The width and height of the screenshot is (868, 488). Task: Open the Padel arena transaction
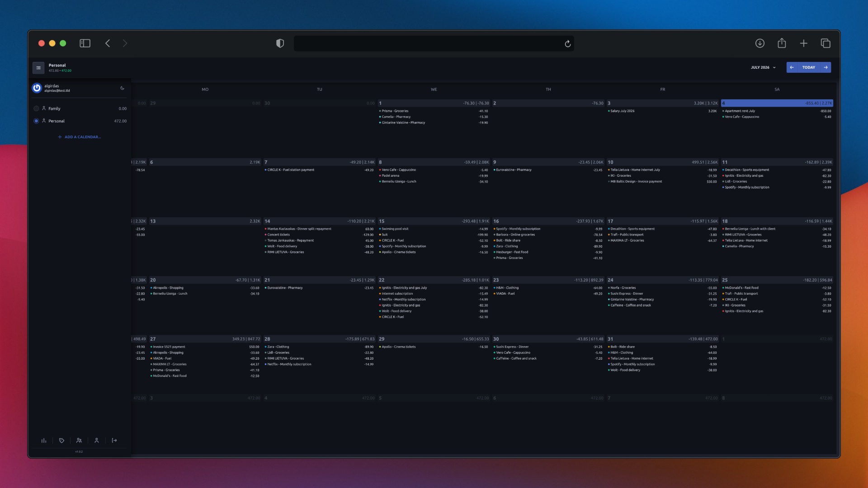coord(434,176)
